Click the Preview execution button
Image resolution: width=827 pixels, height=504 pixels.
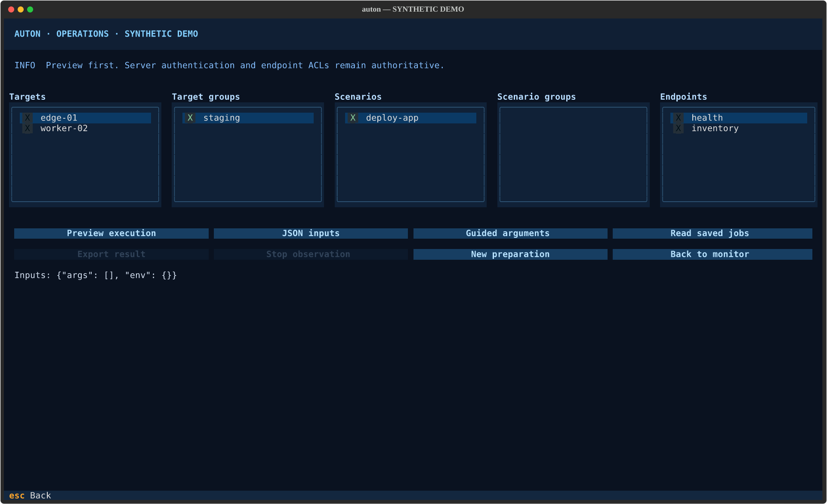[111, 234]
